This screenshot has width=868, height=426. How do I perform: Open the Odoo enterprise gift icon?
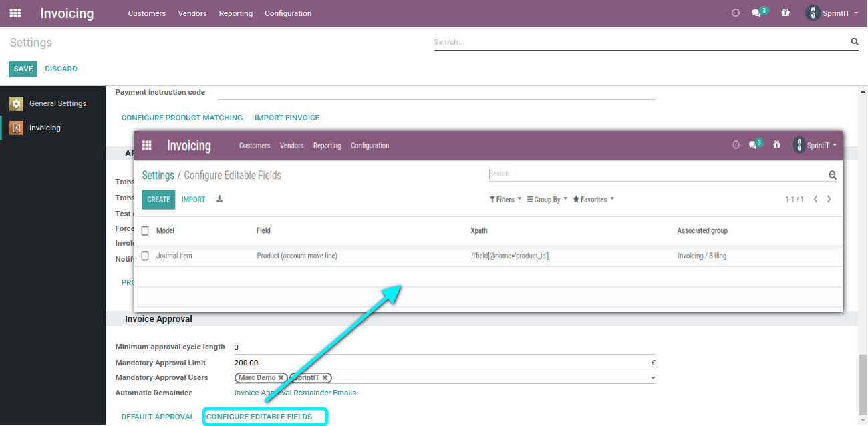tap(785, 12)
